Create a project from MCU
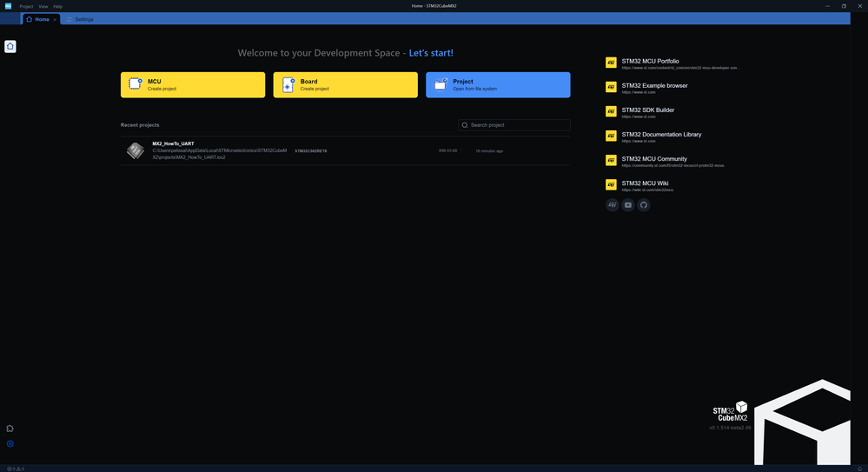 click(193, 85)
